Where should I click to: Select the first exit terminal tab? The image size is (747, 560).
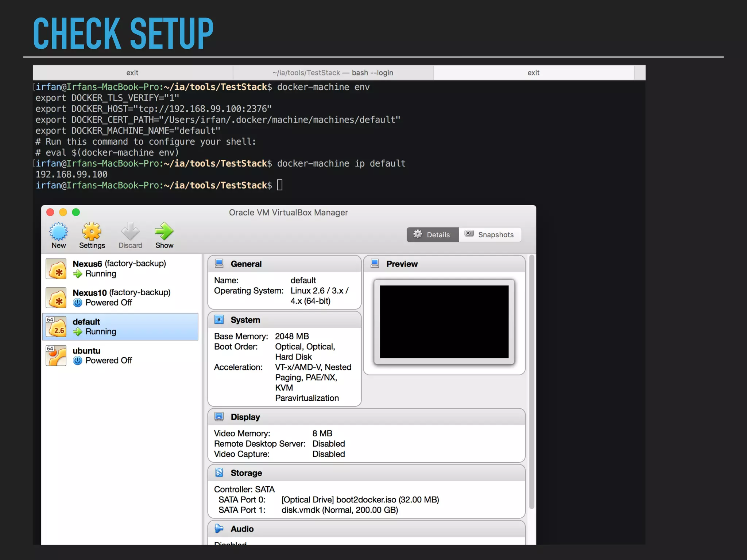click(132, 73)
